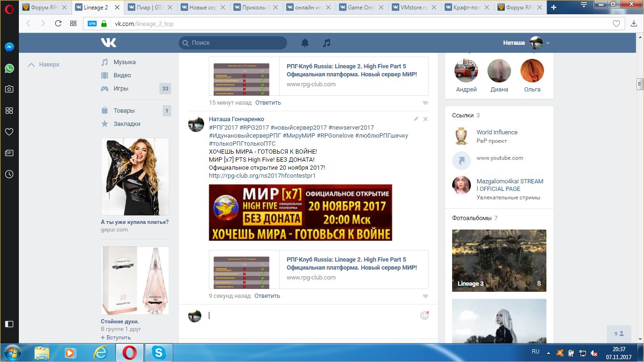Like the post from 9 seconds ago
Image resolution: width=644 pixels, height=362 pixels.
[x=425, y=296]
